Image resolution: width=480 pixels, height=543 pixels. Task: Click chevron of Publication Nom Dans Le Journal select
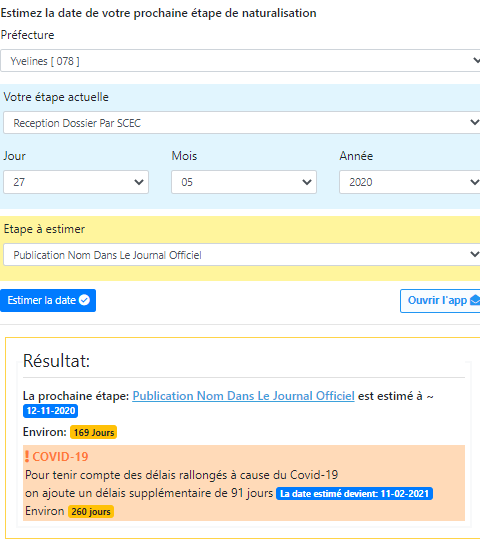(475, 254)
